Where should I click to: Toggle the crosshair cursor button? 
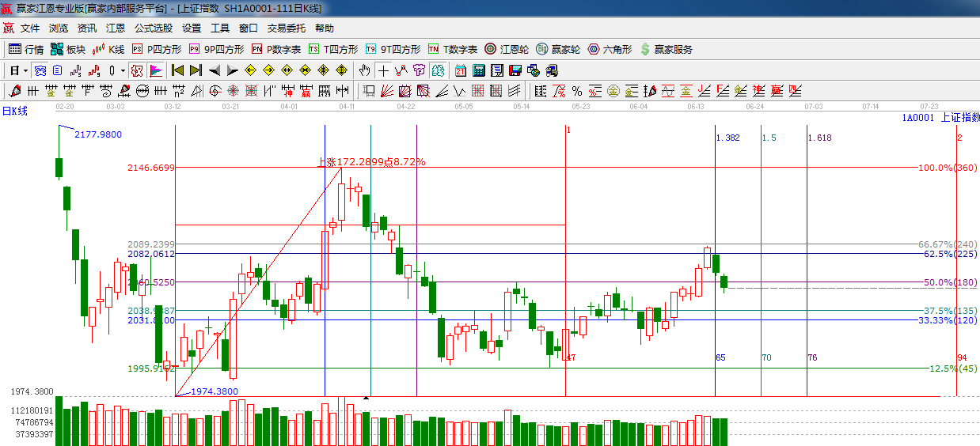coord(383,70)
